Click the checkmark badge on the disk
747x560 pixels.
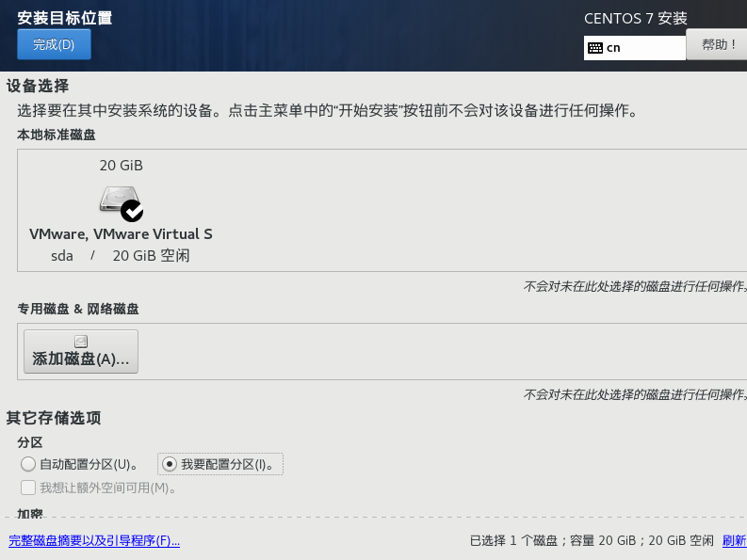pyautogui.click(x=132, y=211)
